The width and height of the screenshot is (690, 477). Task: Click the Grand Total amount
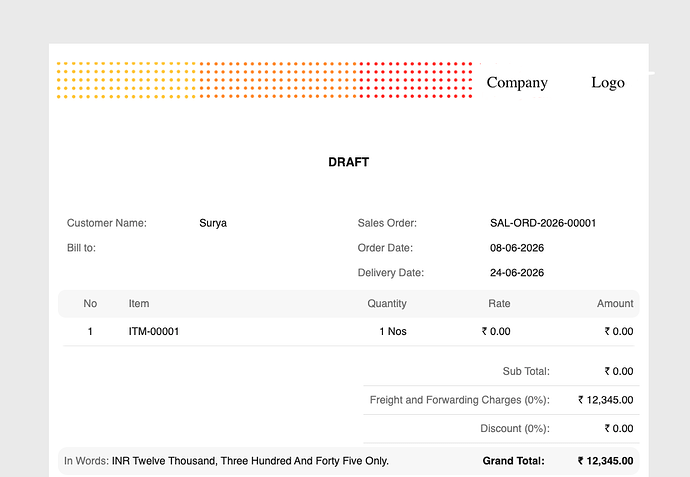click(x=606, y=461)
